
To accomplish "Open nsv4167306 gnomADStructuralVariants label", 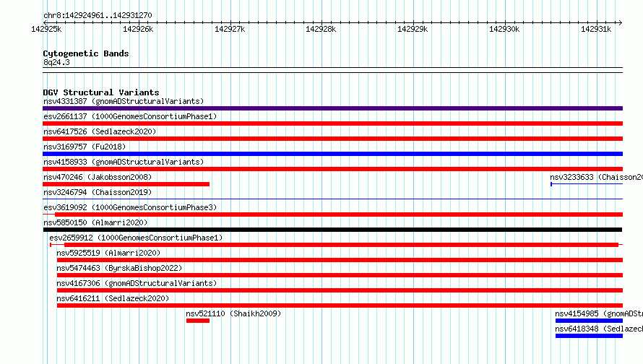I will click(x=137, y=283).
